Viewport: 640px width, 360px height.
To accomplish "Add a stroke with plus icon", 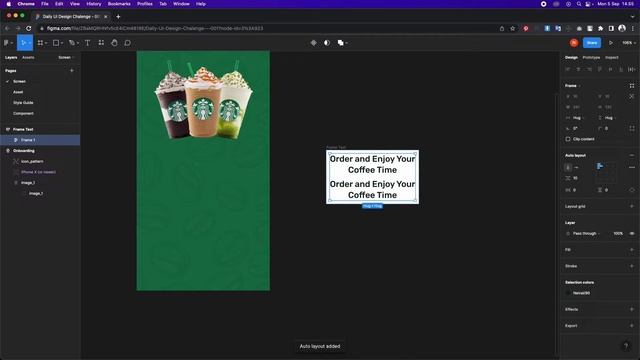I will 632,266.
